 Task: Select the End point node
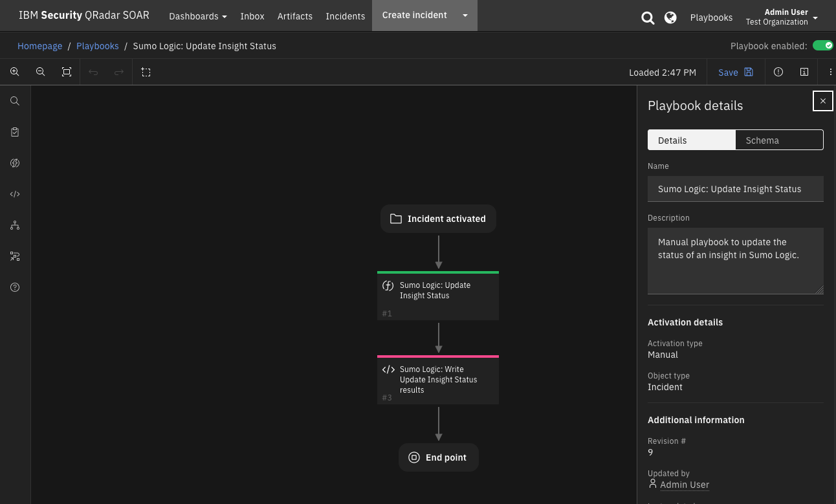pos(439,457)
